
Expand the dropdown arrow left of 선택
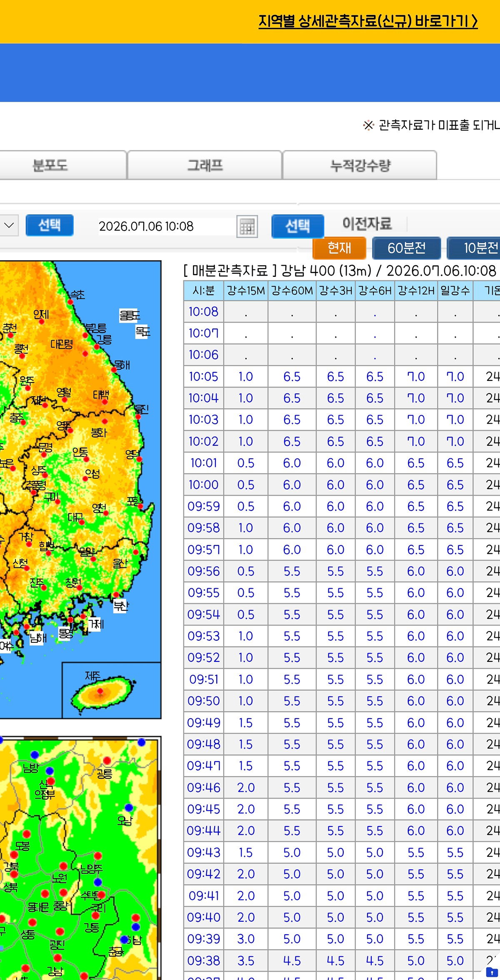(x=8, y=225)
